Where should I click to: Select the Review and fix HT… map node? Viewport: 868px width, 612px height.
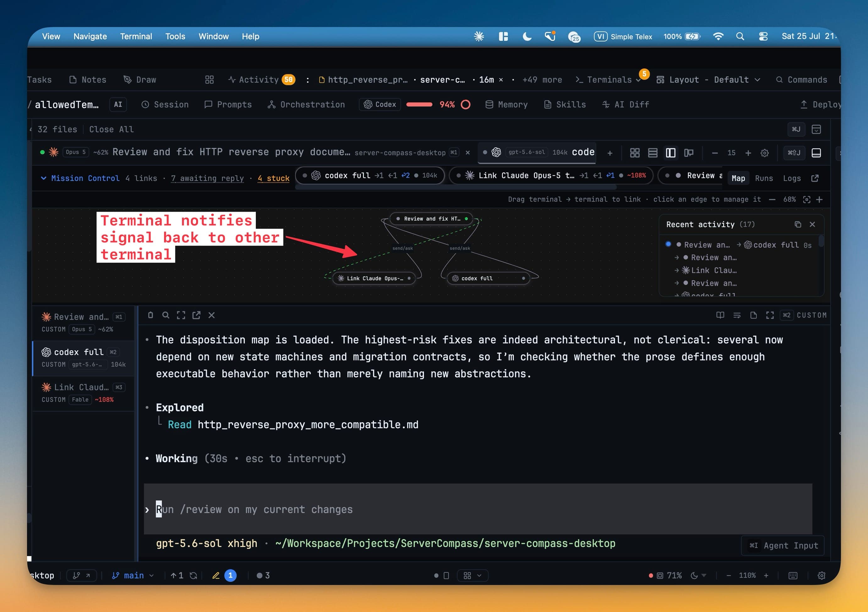[x=431, y=218]
